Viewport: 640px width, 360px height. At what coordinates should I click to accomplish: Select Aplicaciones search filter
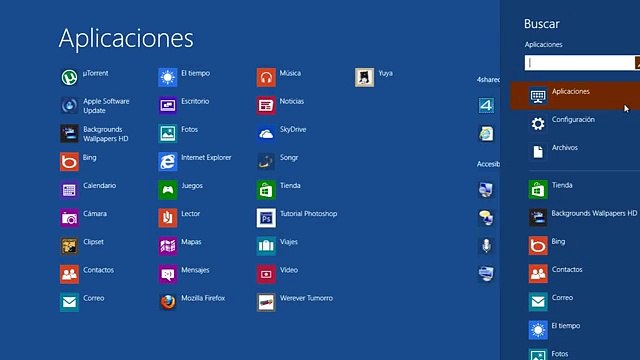pyautogui.click(x=575, y=96)
